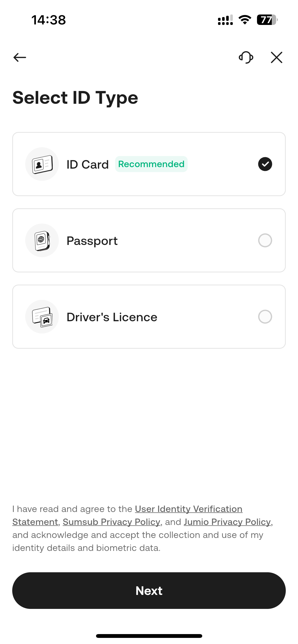
Task: Tap the battery indicator icon
Action: pyautogui.click(x=267, y=20)
